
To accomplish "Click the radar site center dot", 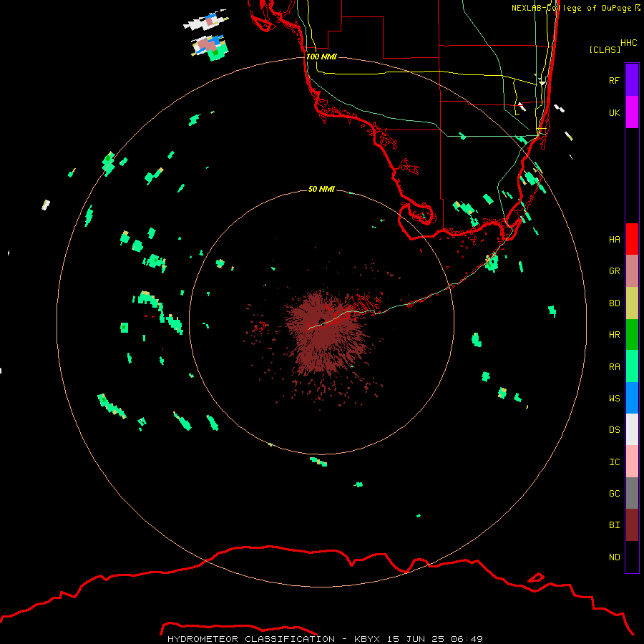I will click(321, 321).
